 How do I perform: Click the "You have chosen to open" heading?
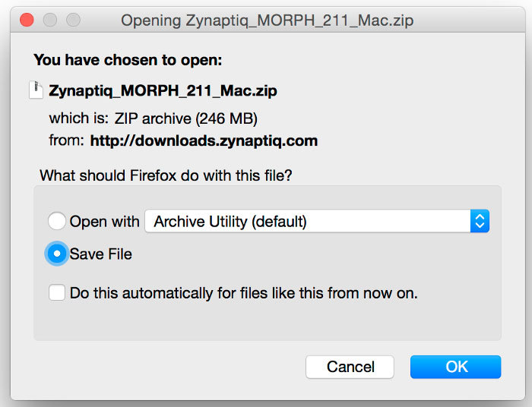tap(128, 59)
